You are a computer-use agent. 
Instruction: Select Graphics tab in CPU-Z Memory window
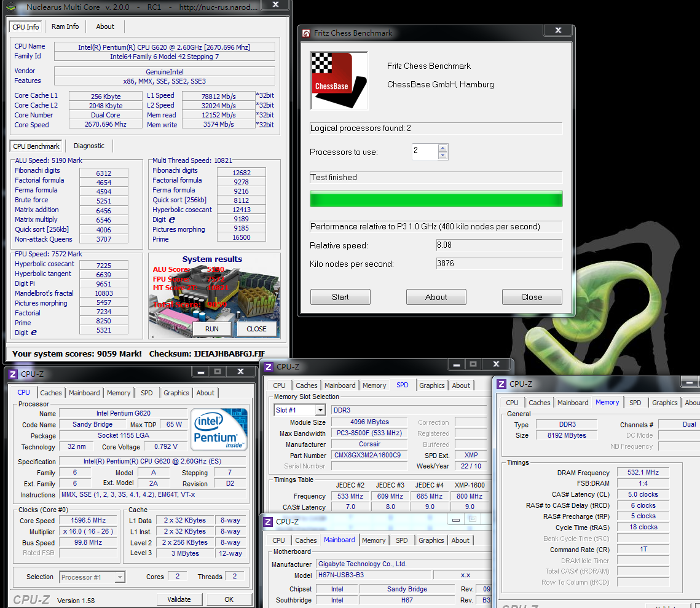(x=665, y=403)
